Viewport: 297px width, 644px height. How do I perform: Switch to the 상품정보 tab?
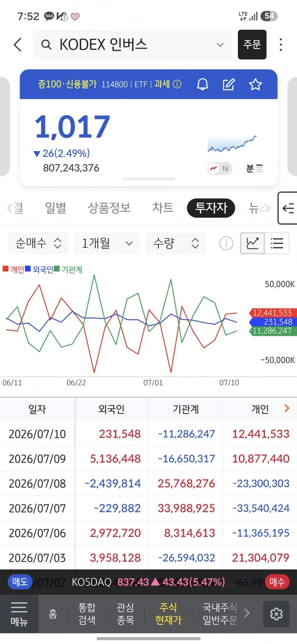click(109, 208)
